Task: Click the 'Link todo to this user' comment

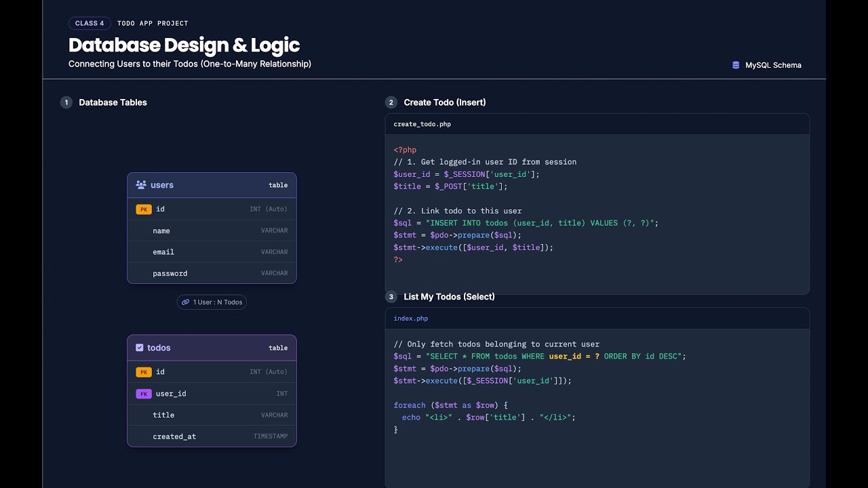Action: [x=458, y=211]
